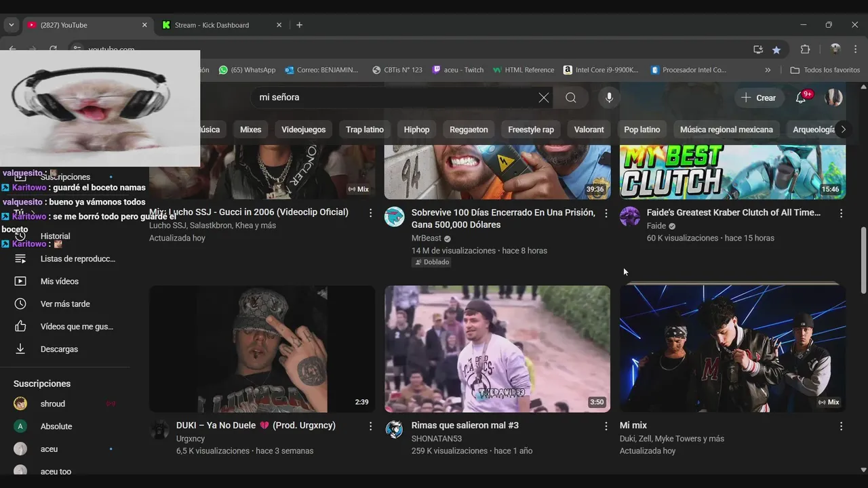Open the Urgxncy channel avatar

pos(159,430)
